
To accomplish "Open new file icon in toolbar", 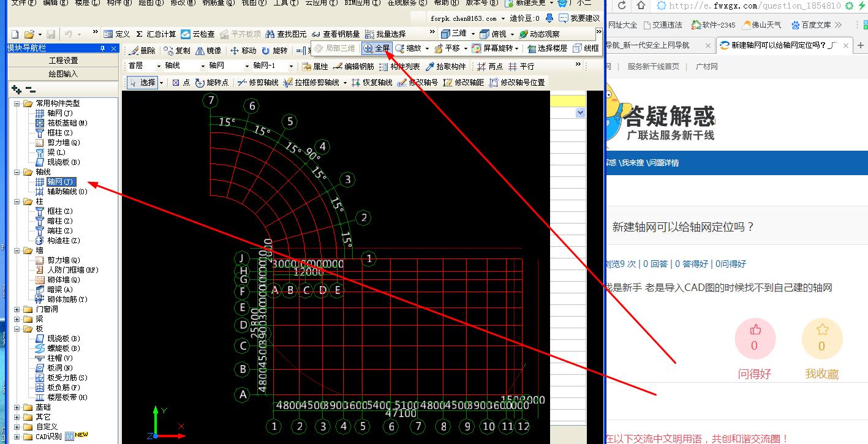I will tap(15, 34).
